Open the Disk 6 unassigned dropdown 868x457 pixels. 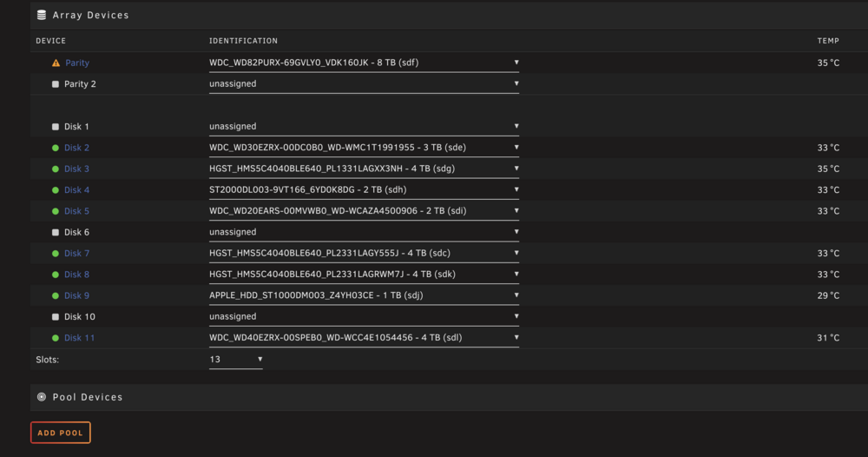[x=364, y=232]
